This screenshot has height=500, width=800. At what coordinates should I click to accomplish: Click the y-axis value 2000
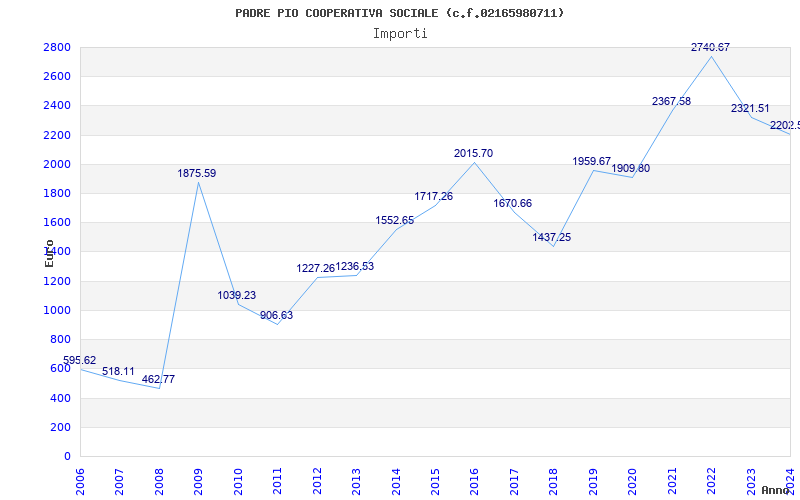57,164
